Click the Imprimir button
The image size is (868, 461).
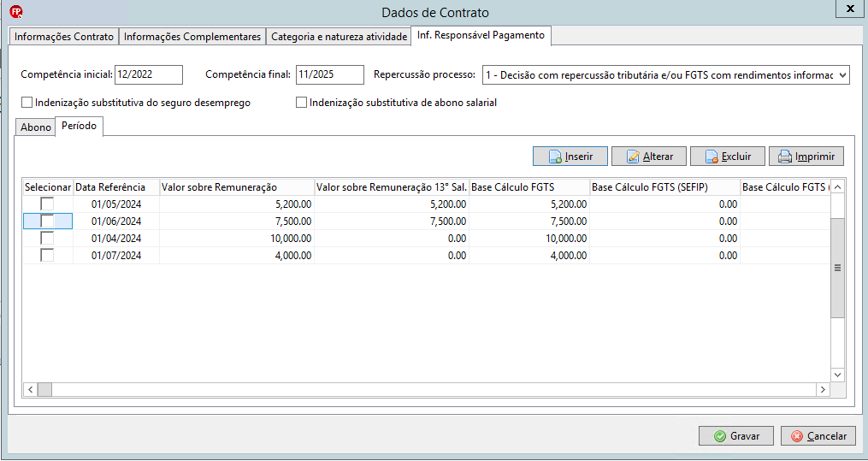[x=806, y=157]
